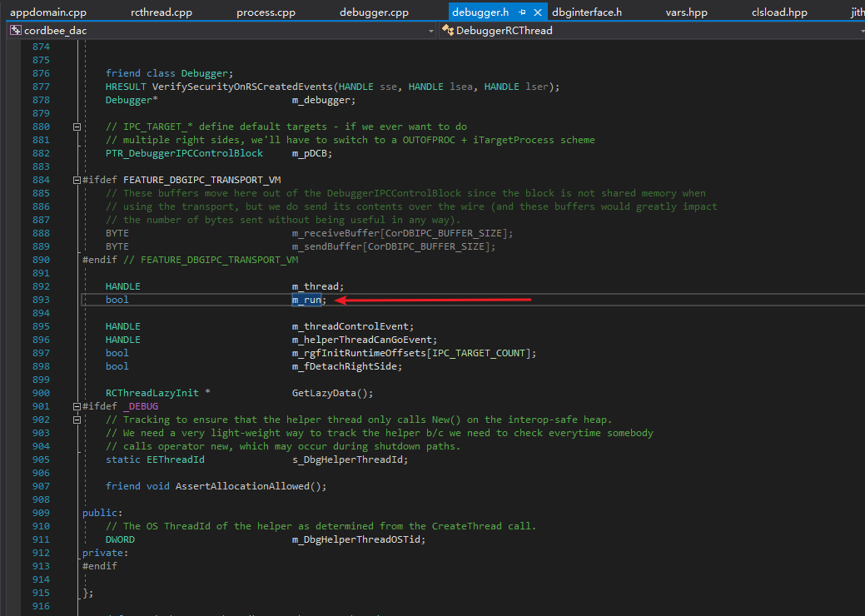
Task: Open the DebuggerRCThread scope dropdown arrow
Action: tap(861, 31)
